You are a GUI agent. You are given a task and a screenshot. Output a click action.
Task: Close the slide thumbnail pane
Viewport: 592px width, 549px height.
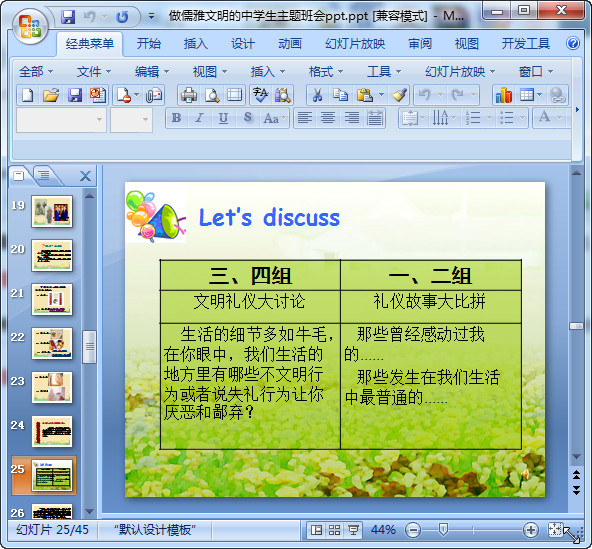(86, 176)
